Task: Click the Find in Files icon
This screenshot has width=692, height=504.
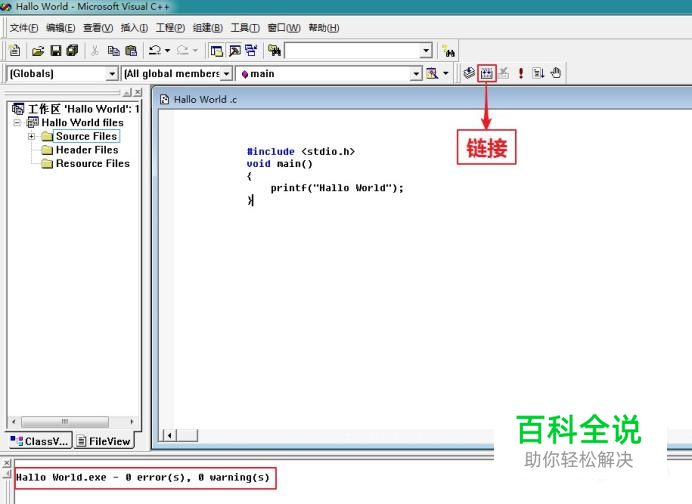Action: point(274,51)
